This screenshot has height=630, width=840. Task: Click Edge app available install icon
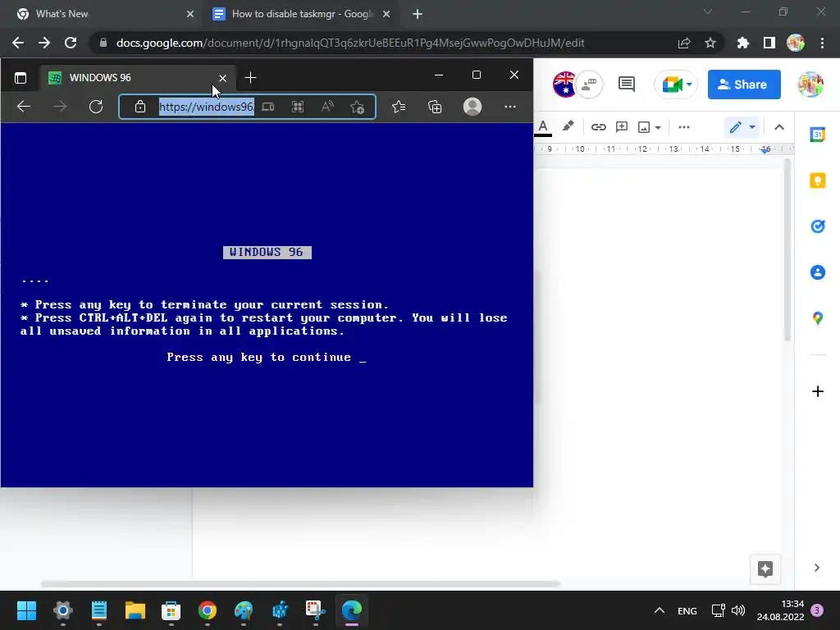pyautogui.click(x=268, y=107)
